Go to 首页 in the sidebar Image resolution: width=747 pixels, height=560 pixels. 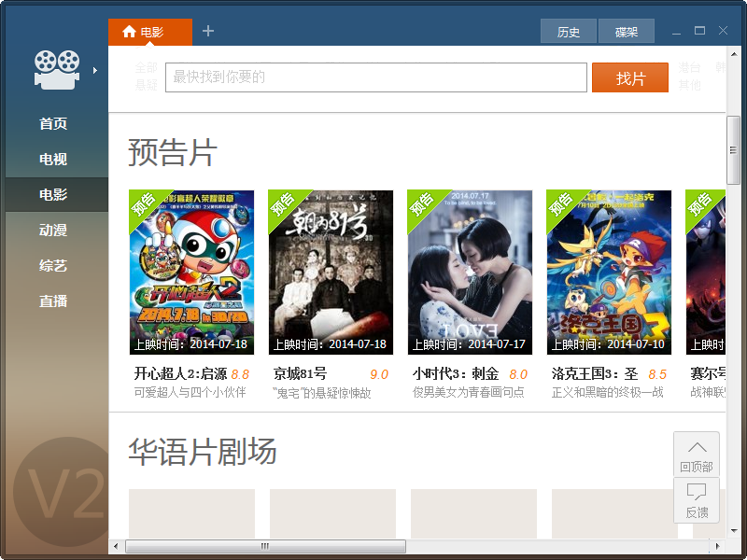coord(53,124)
